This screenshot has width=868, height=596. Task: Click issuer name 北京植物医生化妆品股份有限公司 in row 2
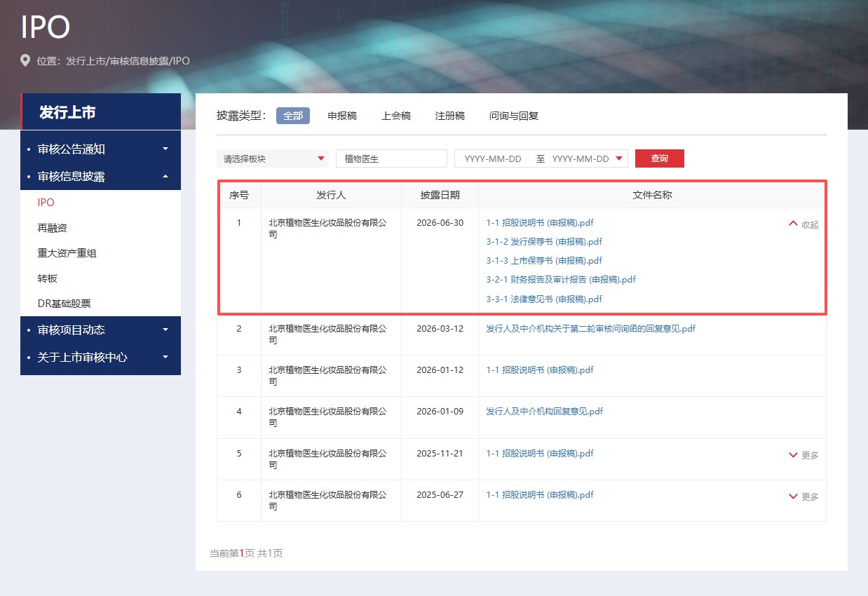click(x=327, y=334)
